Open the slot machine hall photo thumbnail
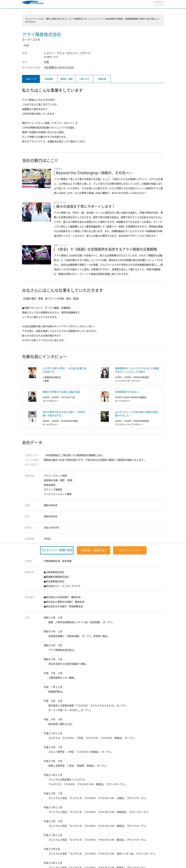186x868 pixels. (37, 255)
